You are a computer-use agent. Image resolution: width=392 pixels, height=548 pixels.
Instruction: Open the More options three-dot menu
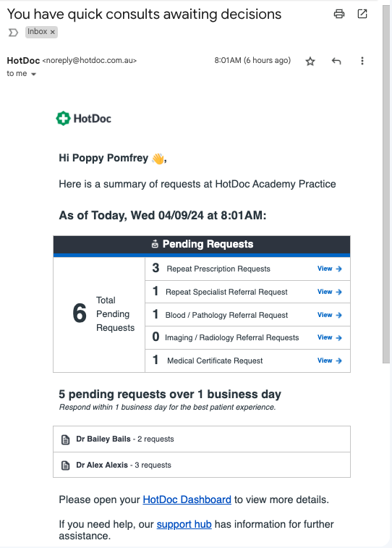click(x=362, y=61)
